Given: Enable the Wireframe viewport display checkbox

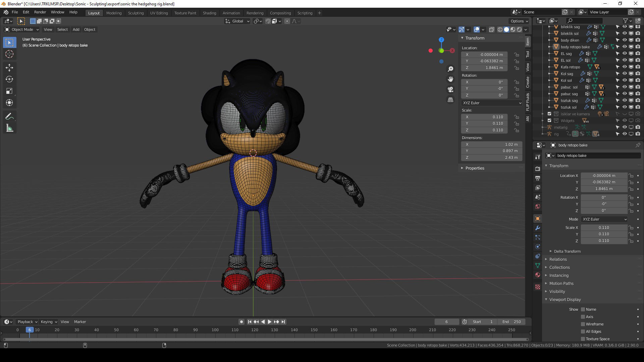Looking at the screenshot, I should click(x=583, y=324).
